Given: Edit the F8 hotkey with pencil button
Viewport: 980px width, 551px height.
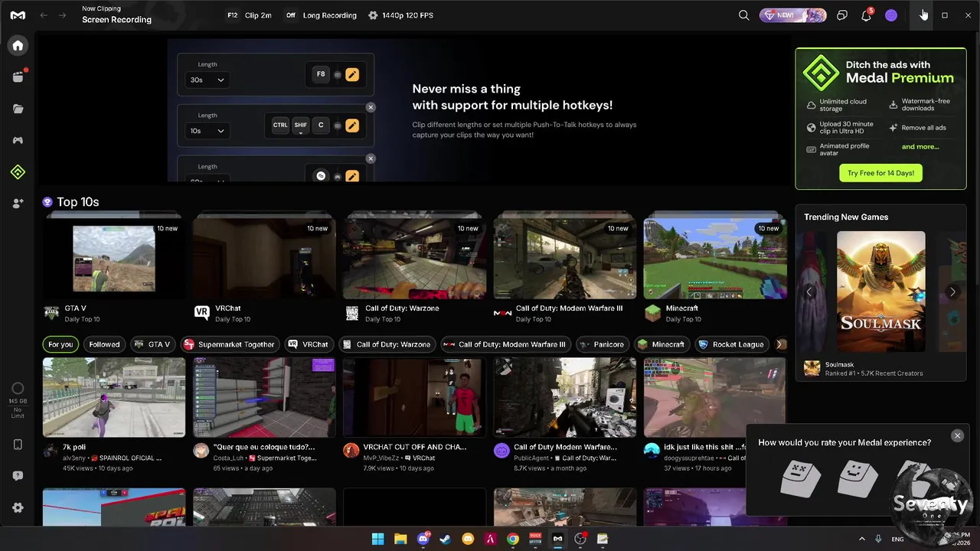Looking at the screenshot, I should pyautogui.click(x=352, y=74).
